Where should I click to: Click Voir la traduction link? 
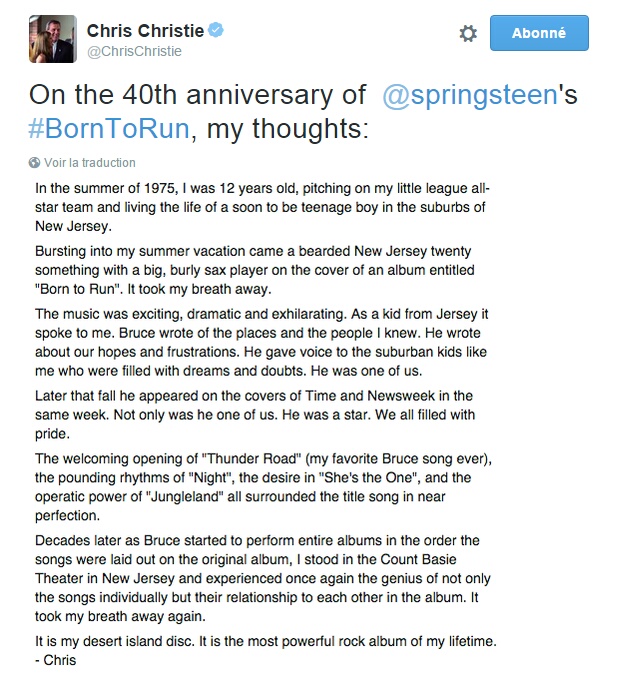[x=90, y=163]
